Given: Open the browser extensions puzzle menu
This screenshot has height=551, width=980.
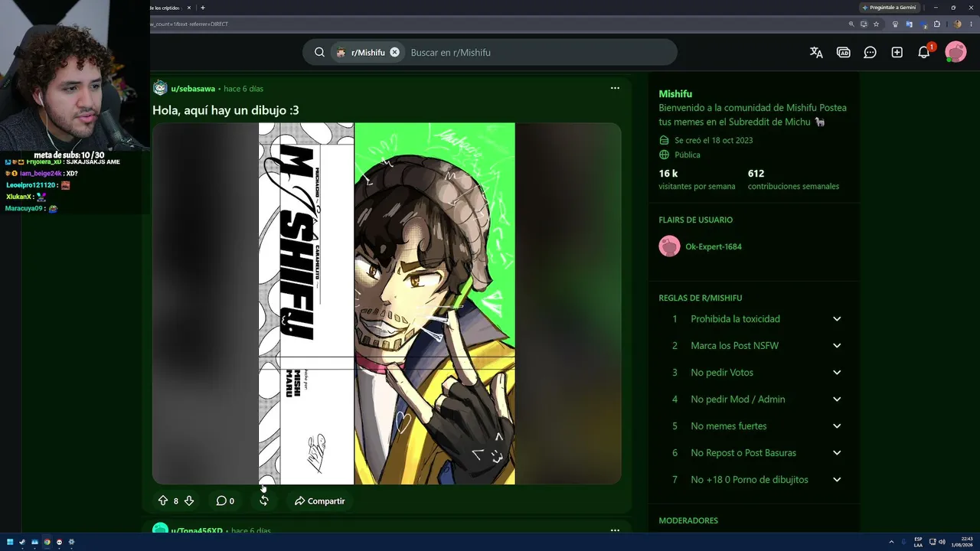Looking at the screenshot, I should (x=936, y=24).
